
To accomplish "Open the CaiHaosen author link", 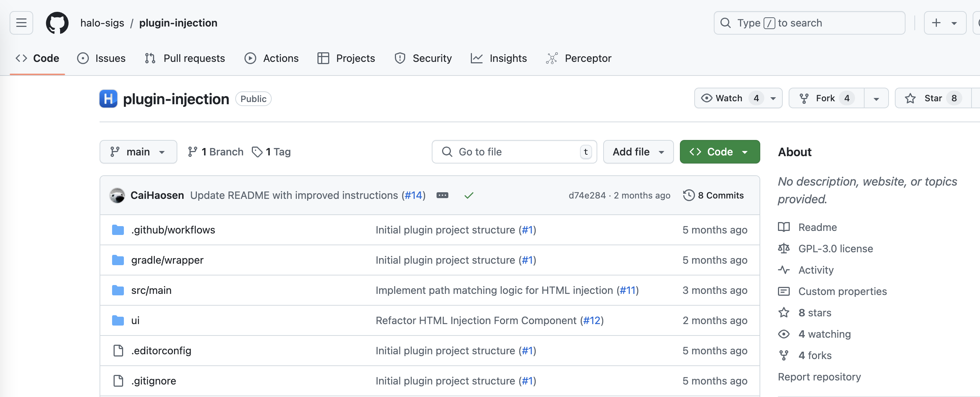I will click(157, 195).
